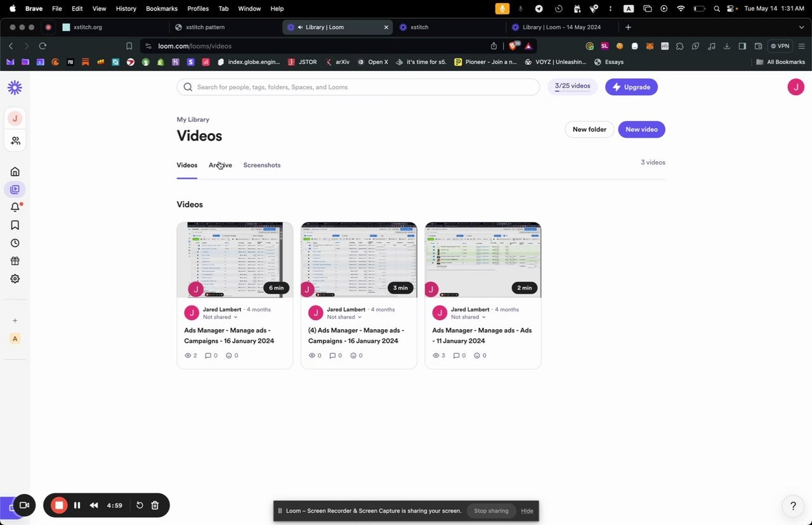This screenshot has width=812, height=525.
Task: Switch to xstitch.org browser tab
Action: (113, 27)
